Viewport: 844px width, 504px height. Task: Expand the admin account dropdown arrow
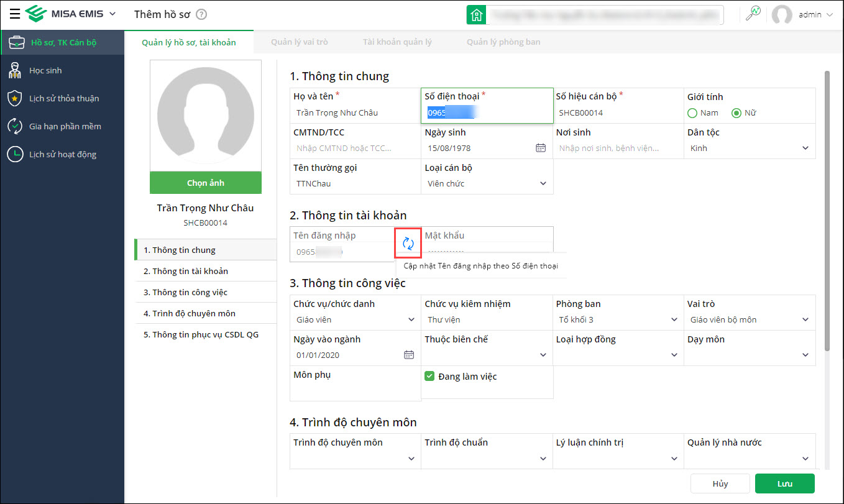click(830, 15)
